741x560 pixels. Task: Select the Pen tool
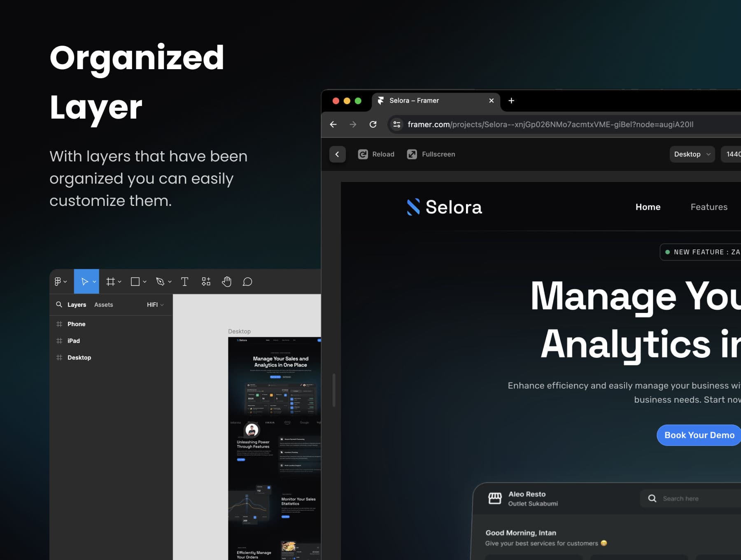(x=160, y=282)
